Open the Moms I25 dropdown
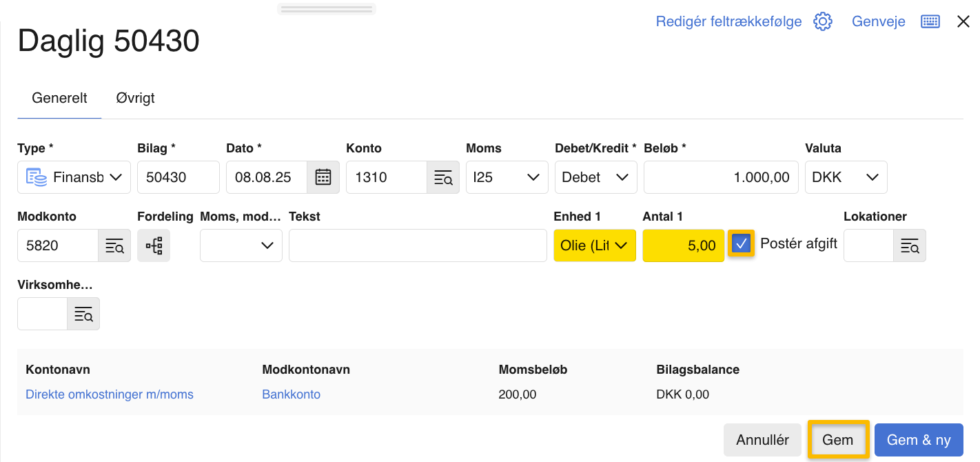 507,177
